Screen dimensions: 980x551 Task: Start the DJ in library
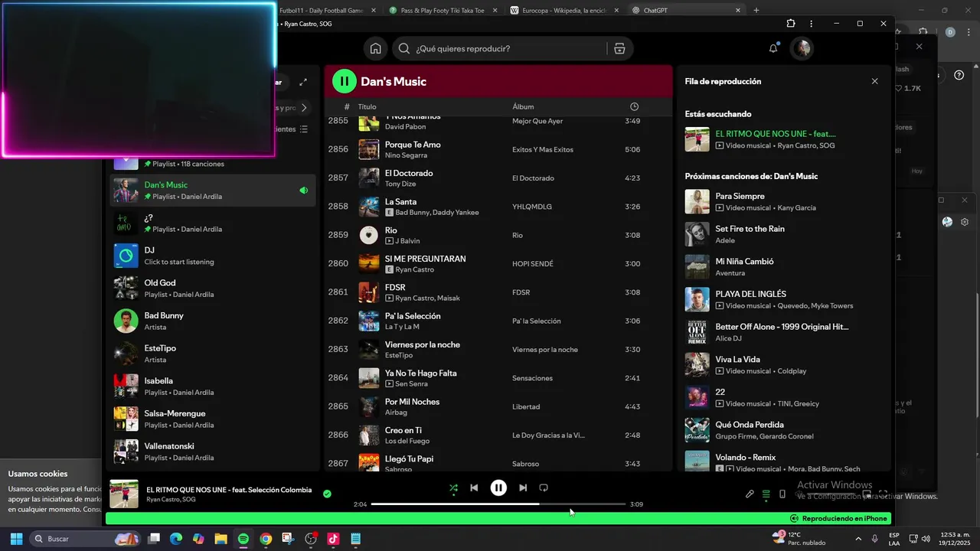[213, 256]
